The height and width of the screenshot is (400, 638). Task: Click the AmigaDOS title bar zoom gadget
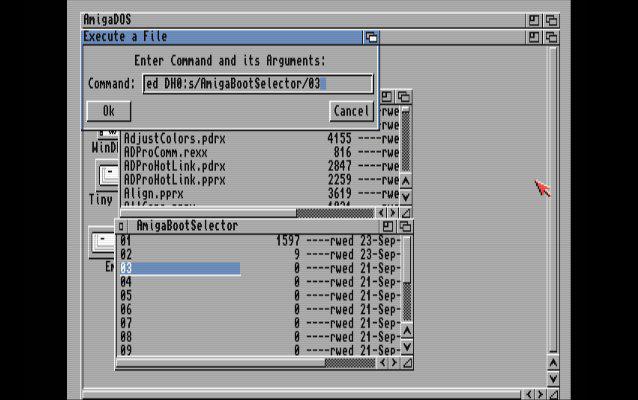(x=534, y=20)
